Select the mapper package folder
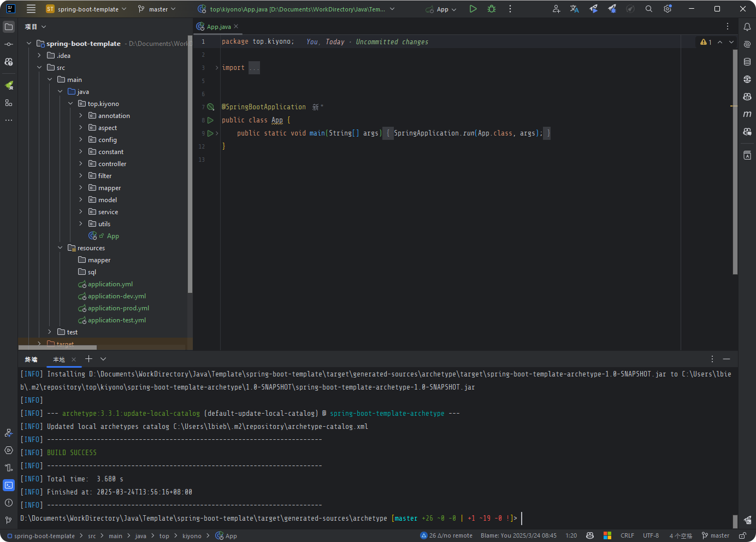Viewport: 756px width, 542px height. click(109, 188)
